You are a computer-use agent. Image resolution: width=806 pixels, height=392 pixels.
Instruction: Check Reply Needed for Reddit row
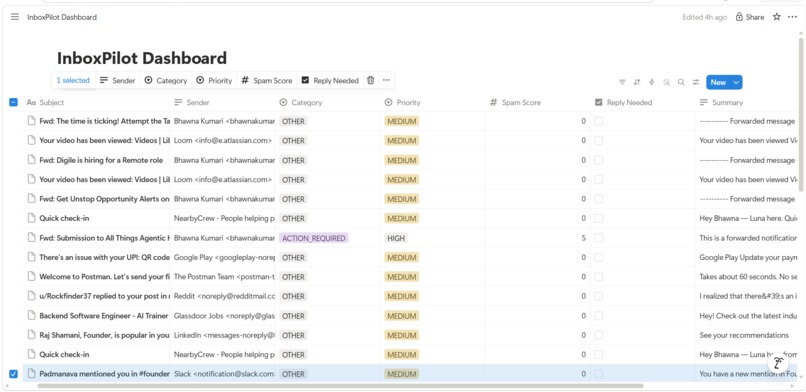click(599, 296)
